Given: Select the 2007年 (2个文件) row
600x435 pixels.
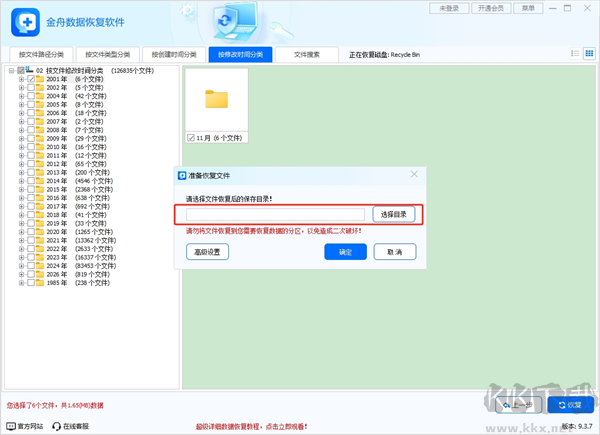Looking at the screenshot, I should (75, 121).
